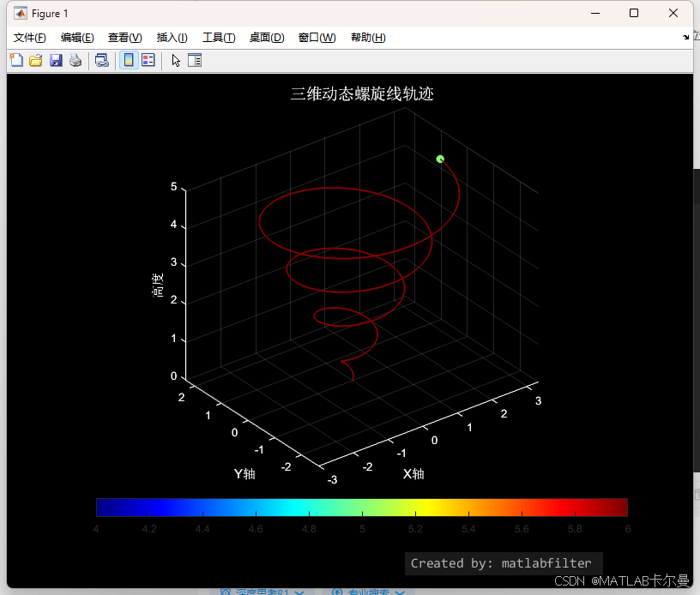Open the 插入 menu
Screen dimensions: 700x595
click(171, 37)
